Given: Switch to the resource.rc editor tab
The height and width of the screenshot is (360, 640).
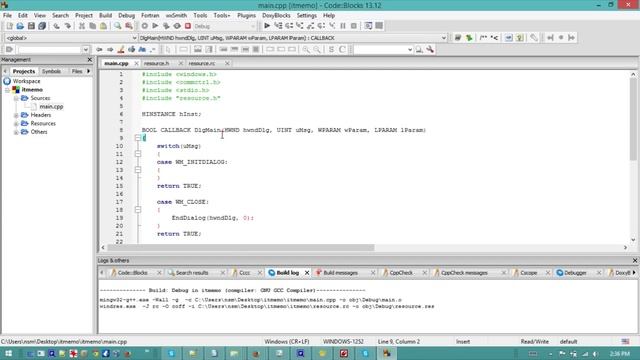Looking at the screenshot, I should pos(202,64).
